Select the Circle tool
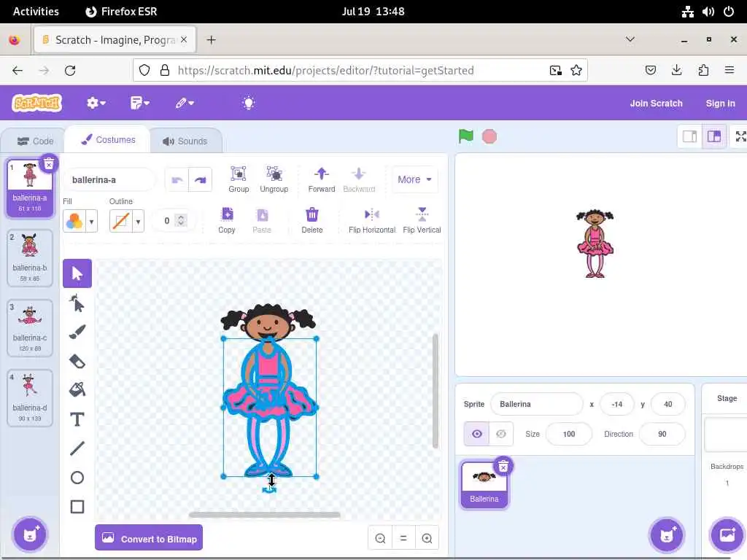 click(77, 478)
